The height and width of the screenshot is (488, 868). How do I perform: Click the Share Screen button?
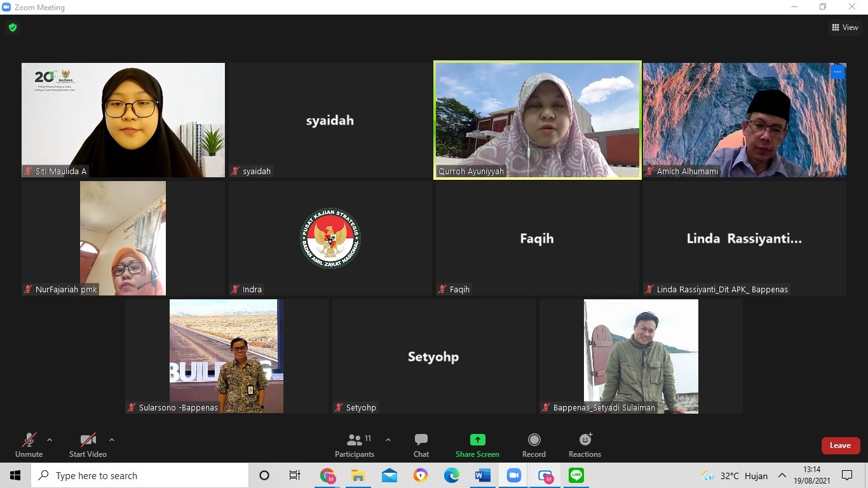tap(477, 445)
